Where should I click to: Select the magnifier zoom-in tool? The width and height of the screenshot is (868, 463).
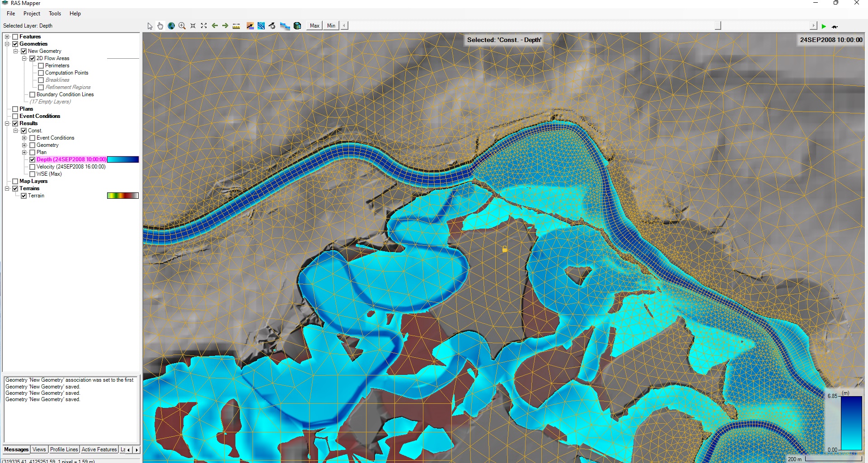(182, 26)
